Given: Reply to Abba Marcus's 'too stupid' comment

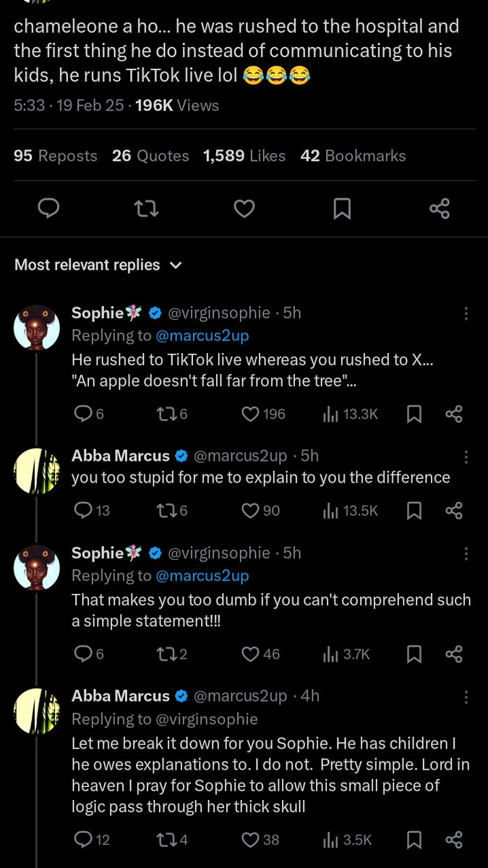Looking at the screenshot, I should (x=84, y=511).
